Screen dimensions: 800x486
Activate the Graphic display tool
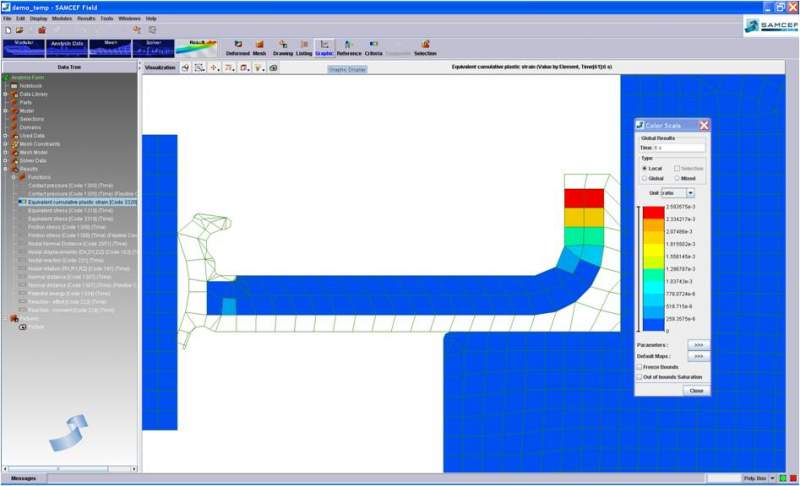(x=324, y=48)
